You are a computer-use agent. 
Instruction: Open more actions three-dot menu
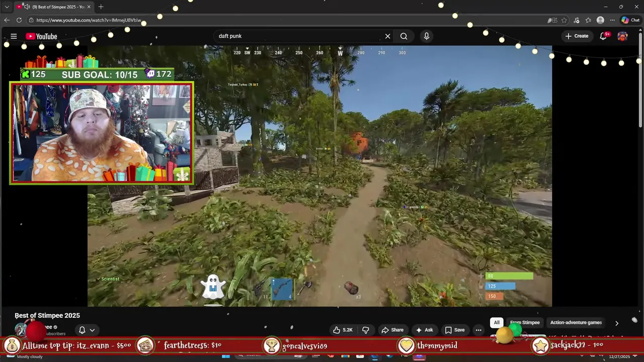click(x=478, y=330)
